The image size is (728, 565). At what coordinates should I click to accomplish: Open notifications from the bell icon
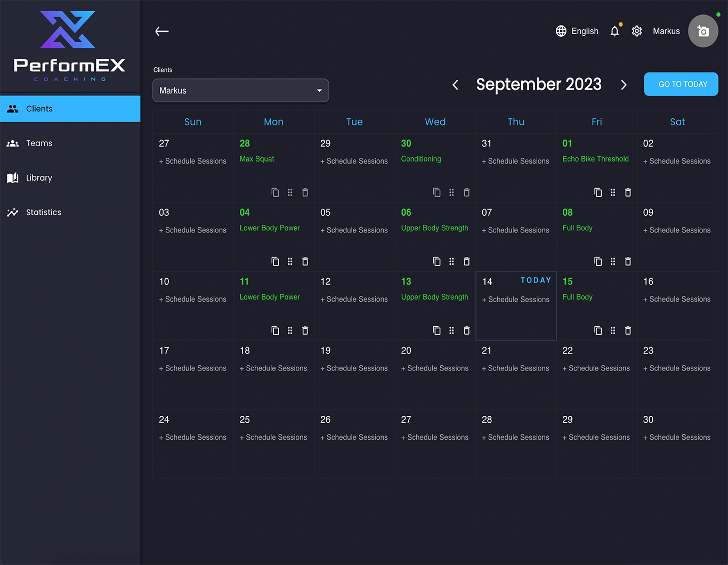[x=614, y=31]
